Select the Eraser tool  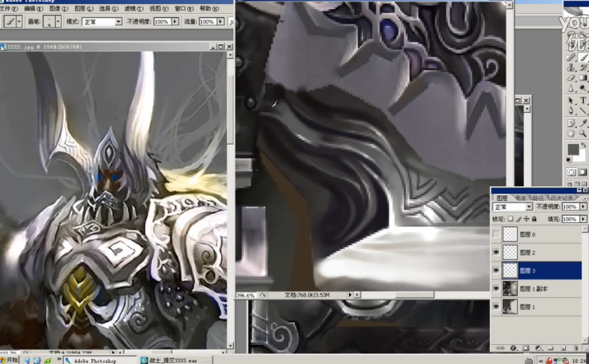[571, 78]
